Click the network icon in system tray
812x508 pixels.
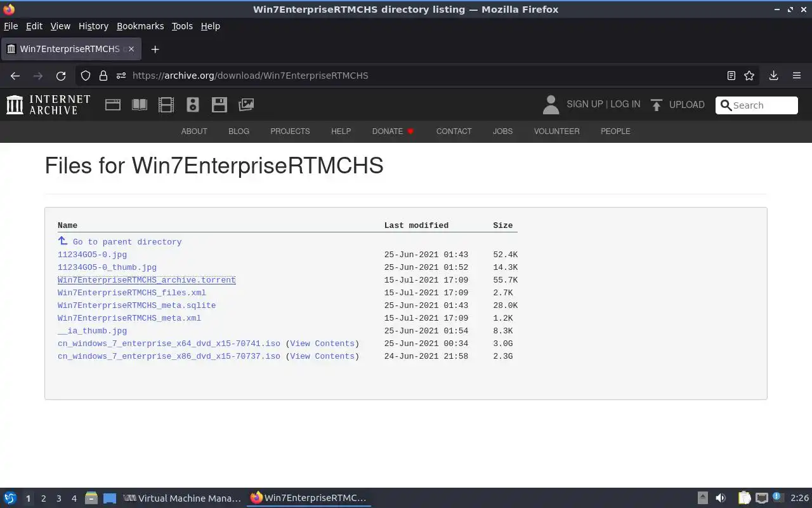(761, 498)
